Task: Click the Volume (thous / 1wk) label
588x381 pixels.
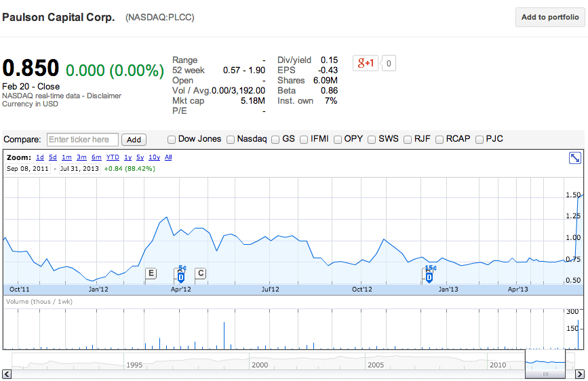Action: pyautogui.click(x=39, y=302)
